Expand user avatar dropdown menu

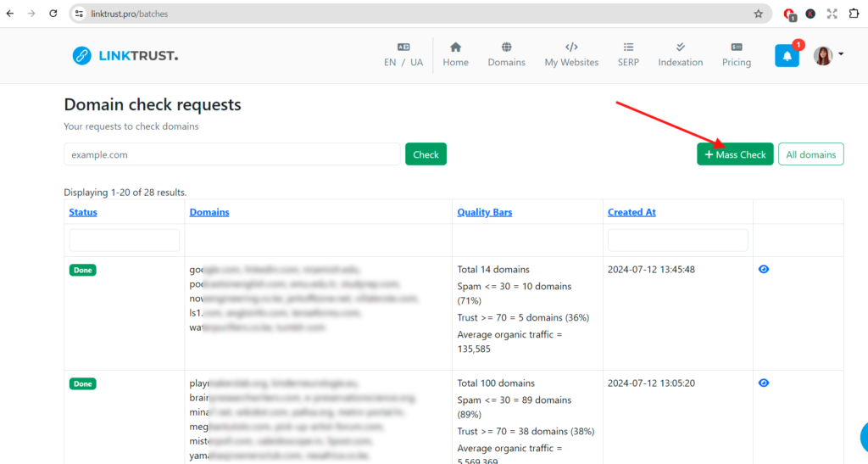[x=828, y=55]
